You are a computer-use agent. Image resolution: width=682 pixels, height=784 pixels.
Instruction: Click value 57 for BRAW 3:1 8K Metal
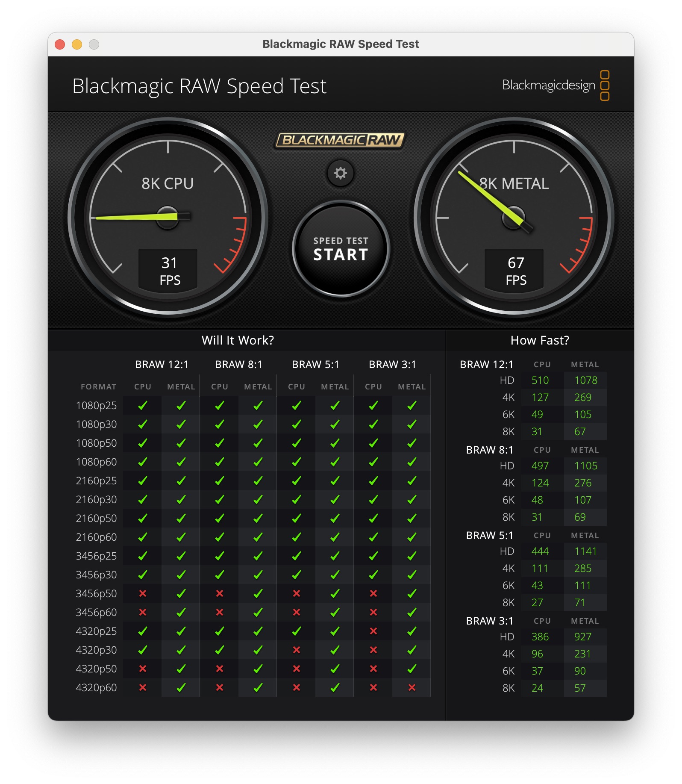pyautogui.click(x=580, y=688)
